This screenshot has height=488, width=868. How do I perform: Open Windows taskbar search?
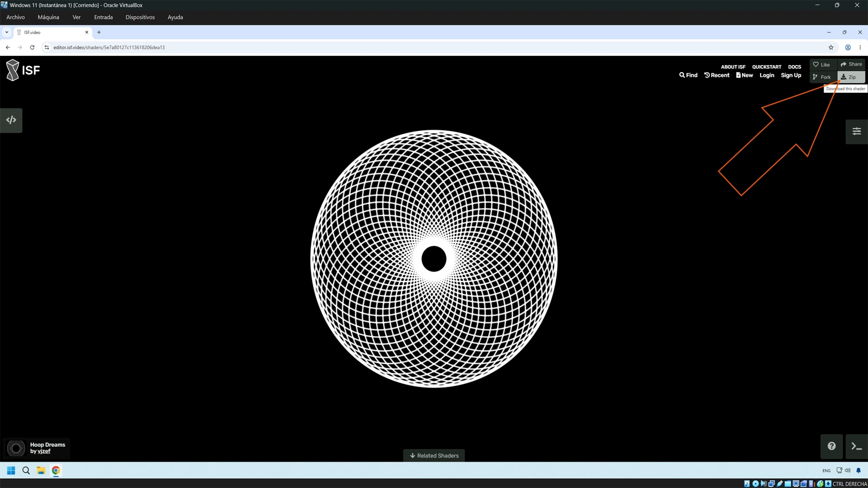coord(26,470)
